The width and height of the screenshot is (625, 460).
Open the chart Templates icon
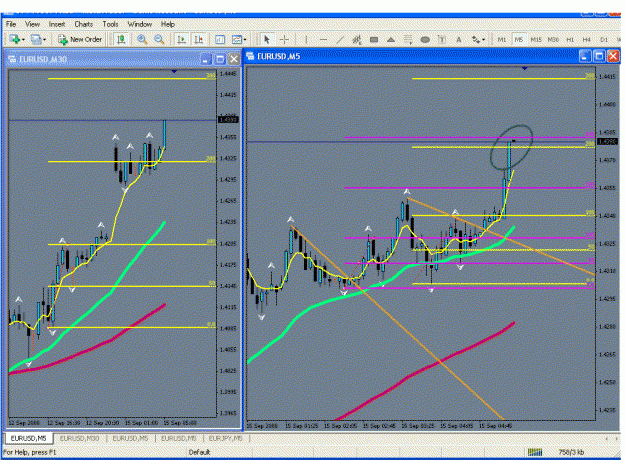pyautogui.click(x=237, y=39)
